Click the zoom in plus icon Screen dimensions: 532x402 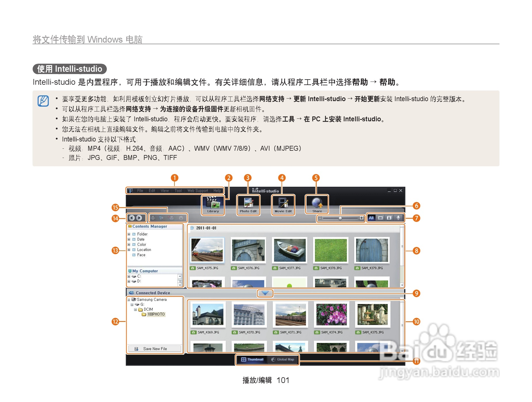pos(361,218)
